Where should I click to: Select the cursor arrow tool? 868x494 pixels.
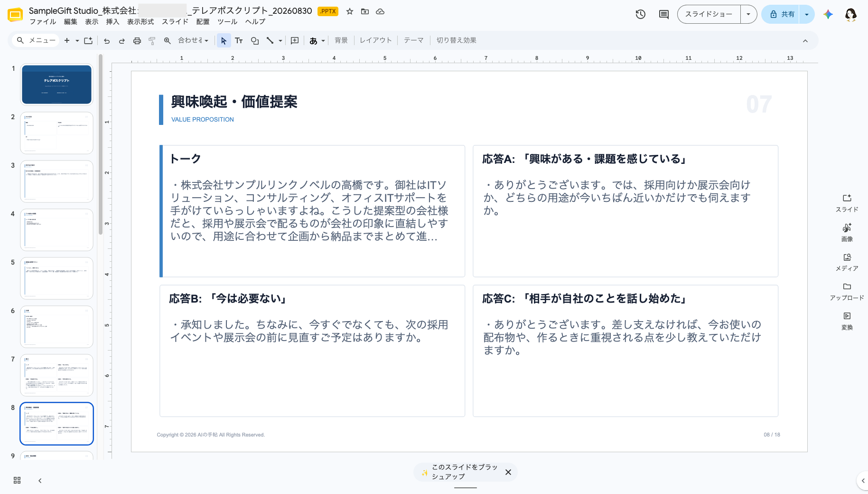pos(224,41)
